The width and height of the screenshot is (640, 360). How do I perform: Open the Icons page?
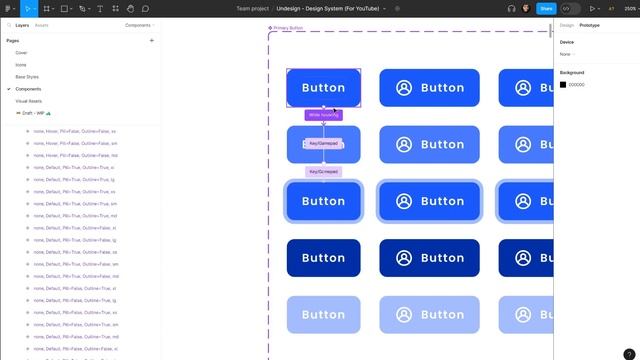[21, 65]
